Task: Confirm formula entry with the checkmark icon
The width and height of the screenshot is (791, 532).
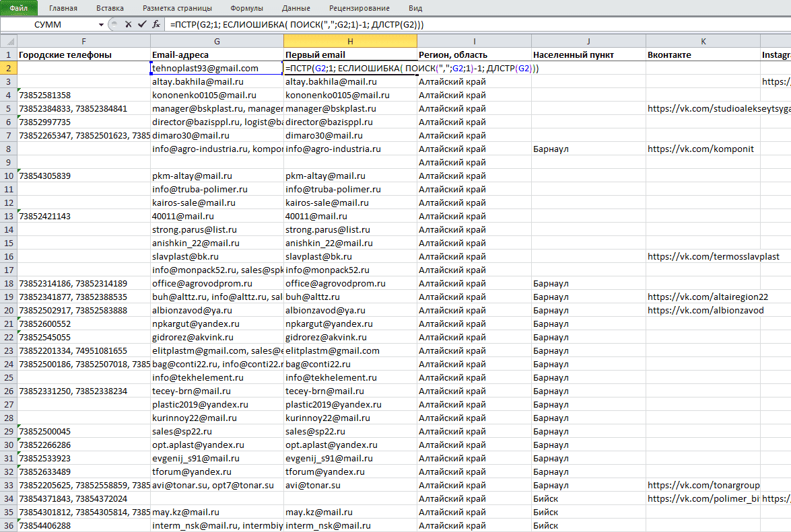Action: pyautogui.click(x=142, y=24)
